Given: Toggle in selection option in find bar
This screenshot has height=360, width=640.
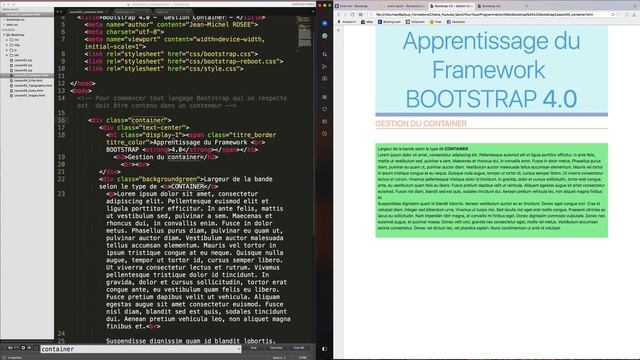Looking at the screenshot, I should (29, 348).
